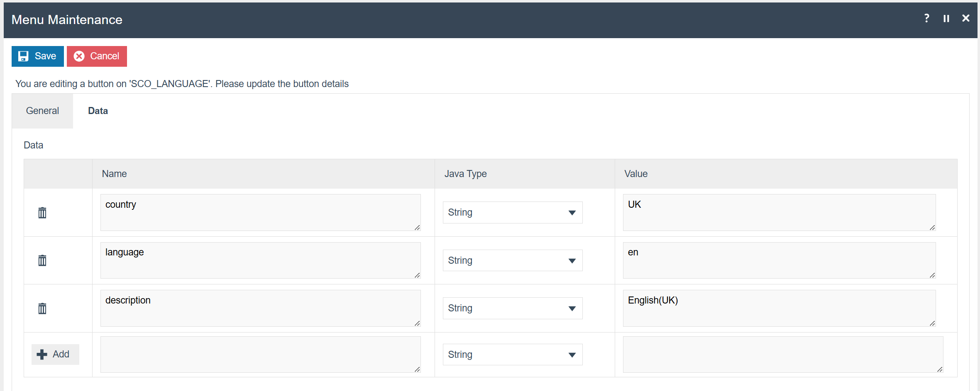Image resolution: width=980 pixels, height=391 pixels.
Task: Open Java Type dropdown for country
Action: click(512, 213)
